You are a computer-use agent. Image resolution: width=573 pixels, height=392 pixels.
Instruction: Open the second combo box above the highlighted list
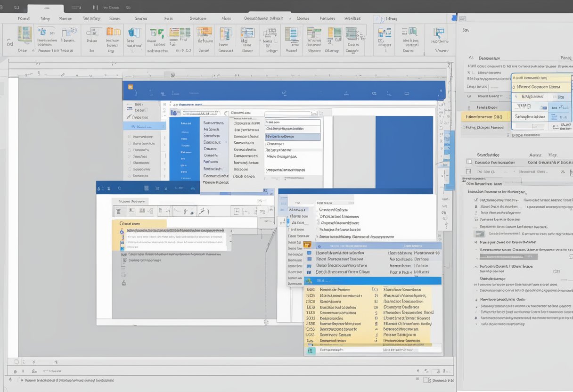point(290,114)
